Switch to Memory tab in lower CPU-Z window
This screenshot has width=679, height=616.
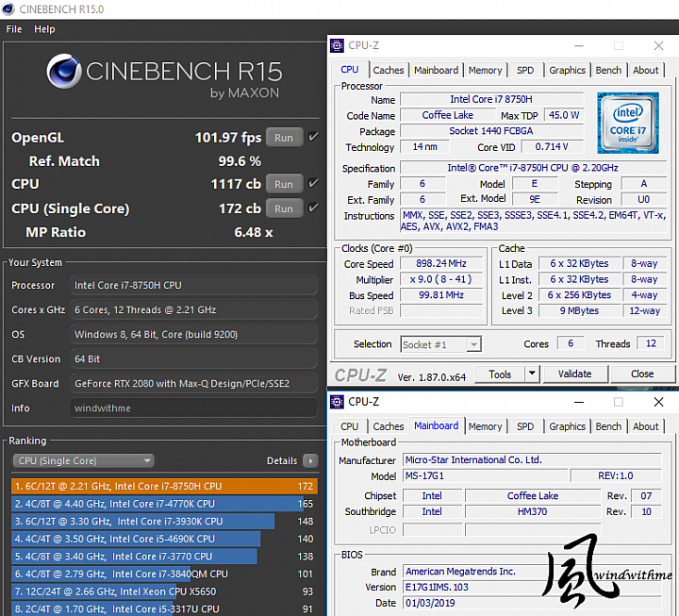pos(485,426)
